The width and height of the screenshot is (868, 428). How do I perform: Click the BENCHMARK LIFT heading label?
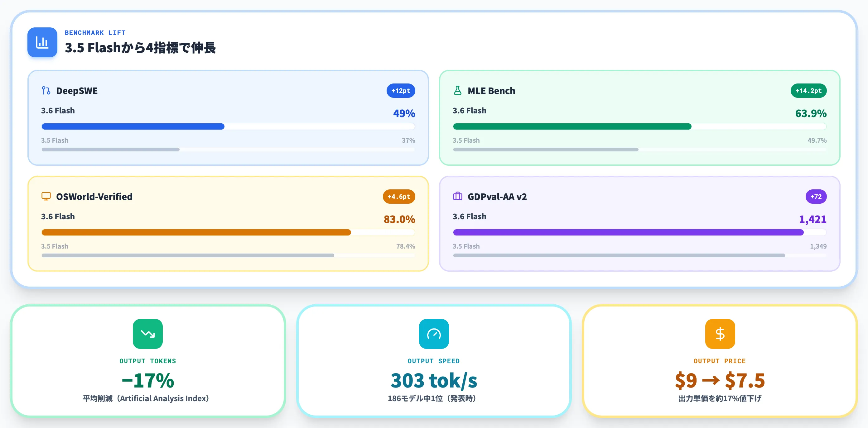[95, 33]
